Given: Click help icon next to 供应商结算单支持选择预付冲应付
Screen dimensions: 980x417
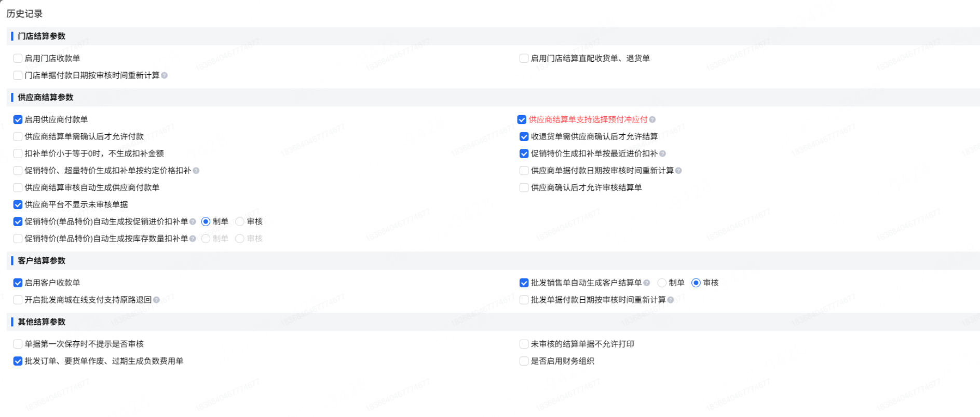Looking at the screenshot, I should tap(652, 120).
